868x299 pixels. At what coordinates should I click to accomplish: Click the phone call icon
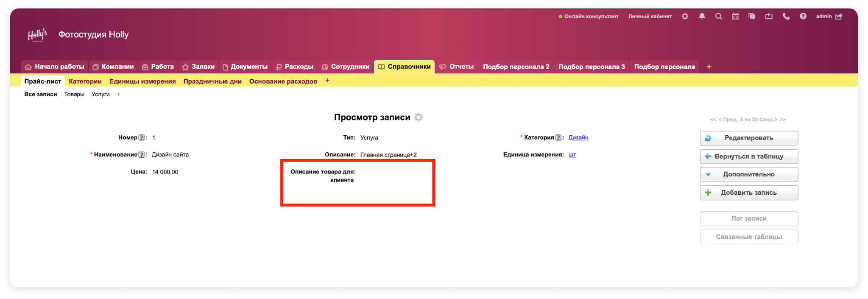pyautogui.click(x=786, y=17)
